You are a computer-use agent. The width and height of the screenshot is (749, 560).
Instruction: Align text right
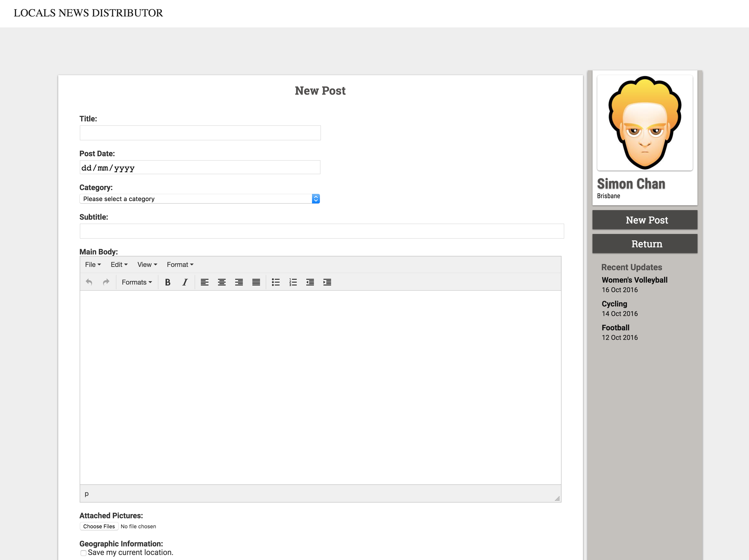click(x=239, y=282)
